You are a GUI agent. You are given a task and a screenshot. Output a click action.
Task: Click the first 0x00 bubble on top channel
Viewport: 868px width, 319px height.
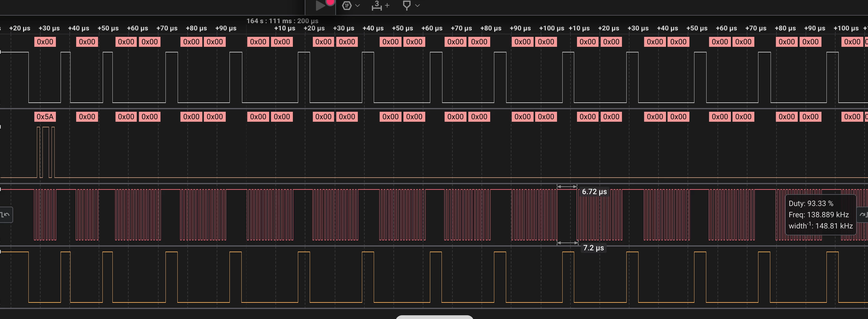point(45,42)
